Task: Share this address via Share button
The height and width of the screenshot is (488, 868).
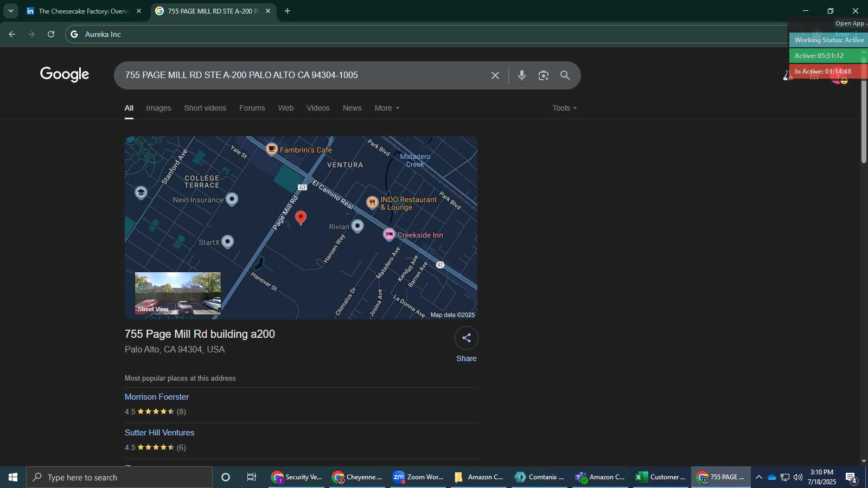Action: 467,345
